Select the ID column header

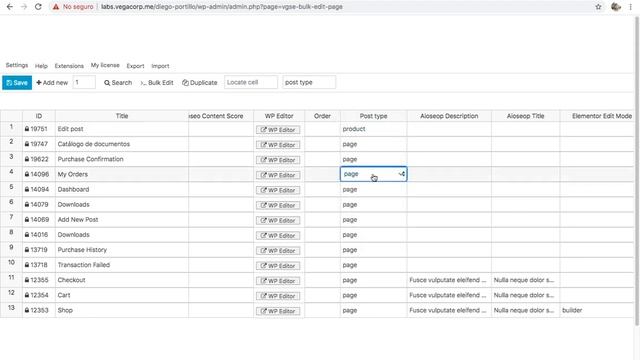tap(39, 116)
